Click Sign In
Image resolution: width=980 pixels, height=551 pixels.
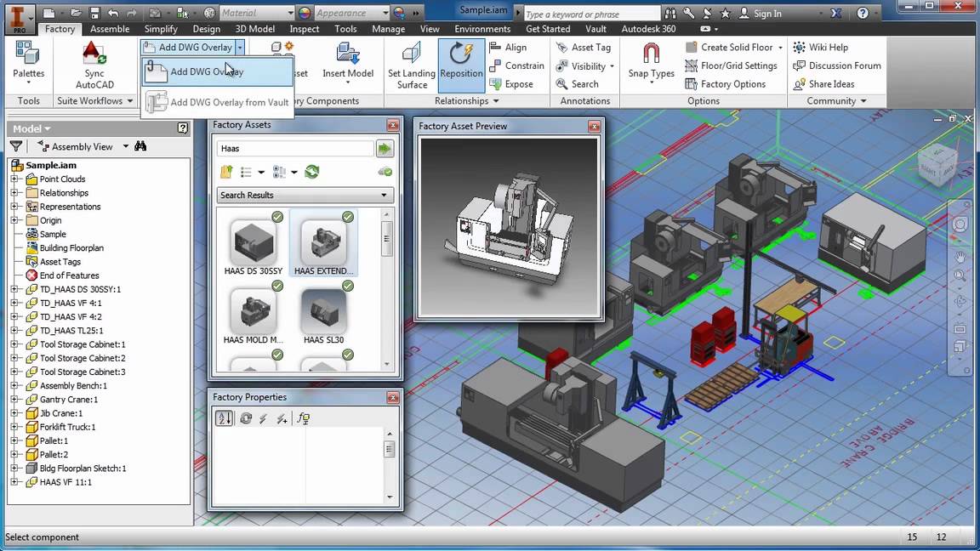click(x=761, y=13)
